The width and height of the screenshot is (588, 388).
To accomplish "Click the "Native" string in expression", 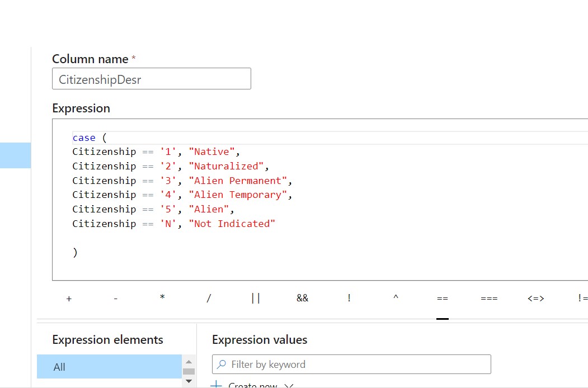I will pos(212,152).
